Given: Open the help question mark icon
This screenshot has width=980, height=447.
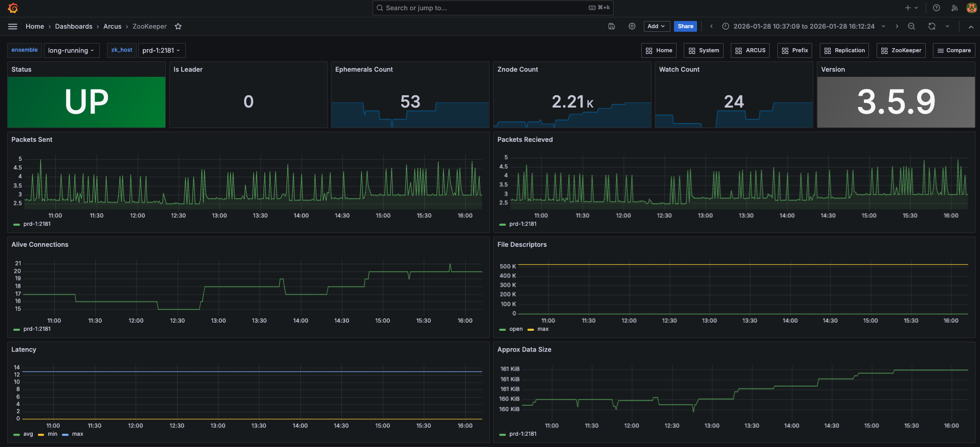Looking at the screenshot, I should [x=937, y=8].
